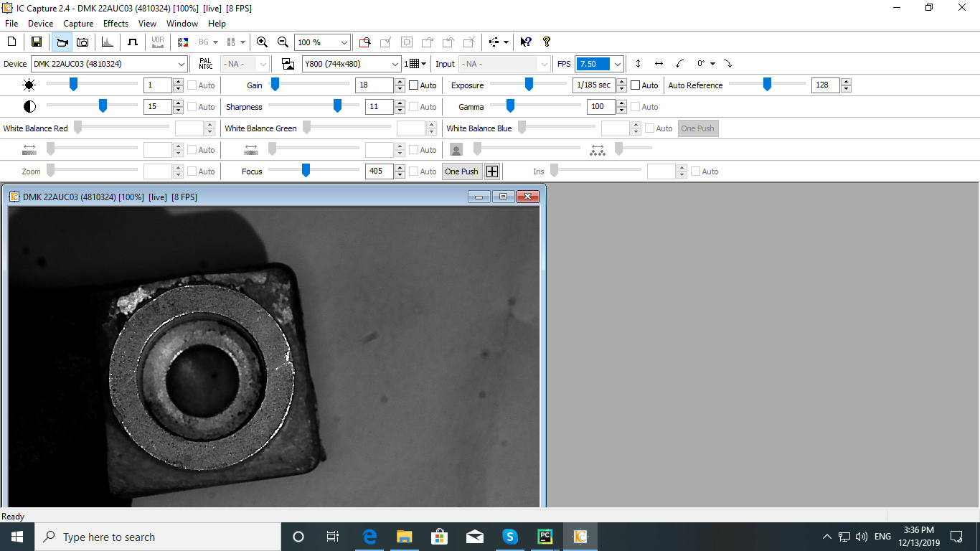Click the Save image floppy disk icon
This screenshot has width=980, height=551.
(36, 42)
